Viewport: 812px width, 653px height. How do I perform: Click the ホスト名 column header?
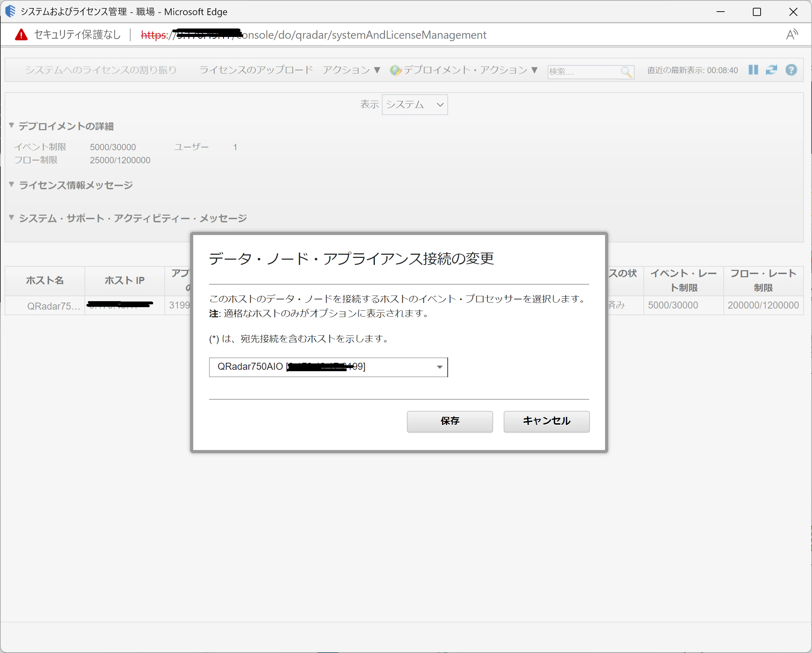pyautogui.click(x=45, y=280)
